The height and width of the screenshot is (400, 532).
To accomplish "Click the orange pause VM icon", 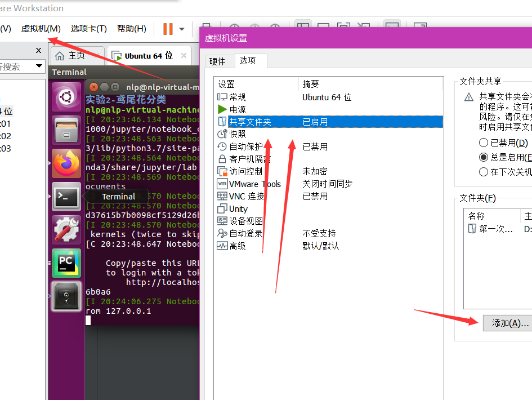I will pyautogui.click(x=168, y=29).
